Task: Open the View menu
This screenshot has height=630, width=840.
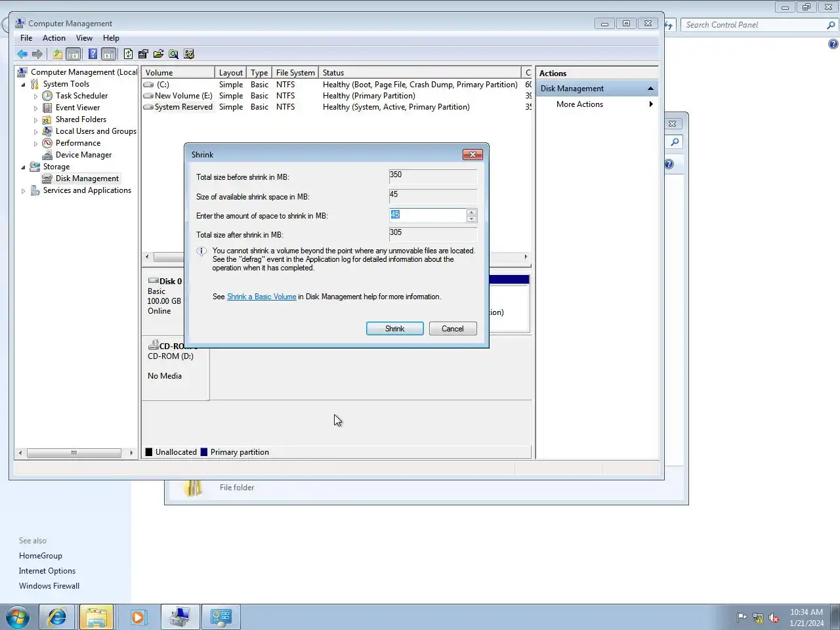Action: click(84, 38)
